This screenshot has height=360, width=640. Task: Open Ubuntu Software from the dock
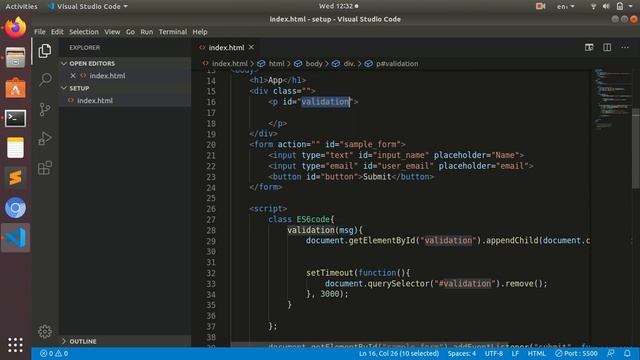click(16, 88)
